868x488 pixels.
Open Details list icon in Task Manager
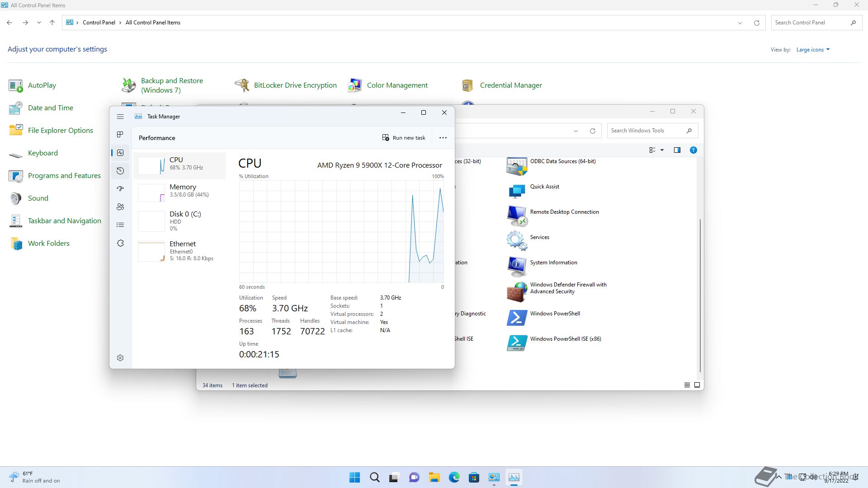point(120,225)
